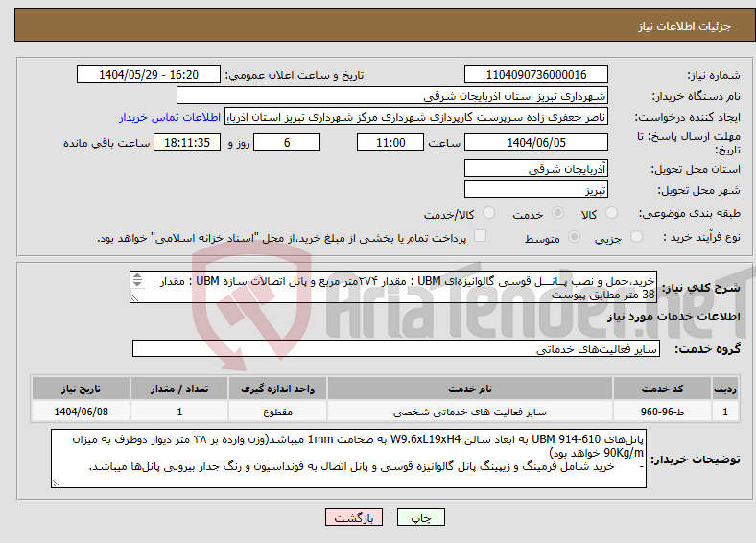Click the remaining days field showing 6
The width and height of the screenshot is (756, 543).
tap(287, 142)
